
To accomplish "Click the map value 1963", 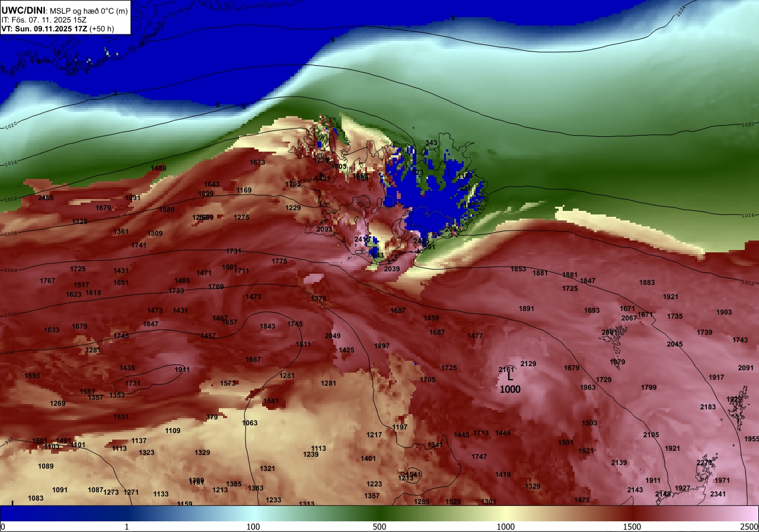I will tap(588, 387).
